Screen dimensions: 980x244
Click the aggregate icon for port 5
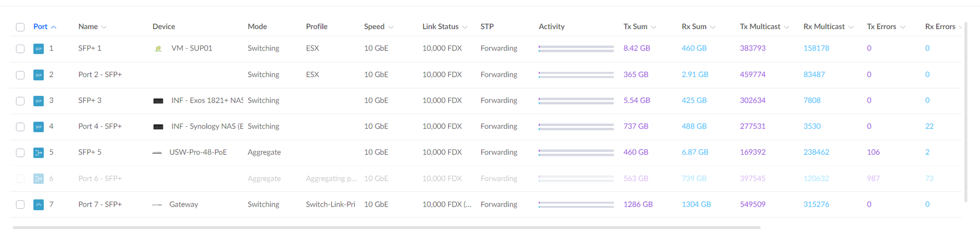pos(38,152)
